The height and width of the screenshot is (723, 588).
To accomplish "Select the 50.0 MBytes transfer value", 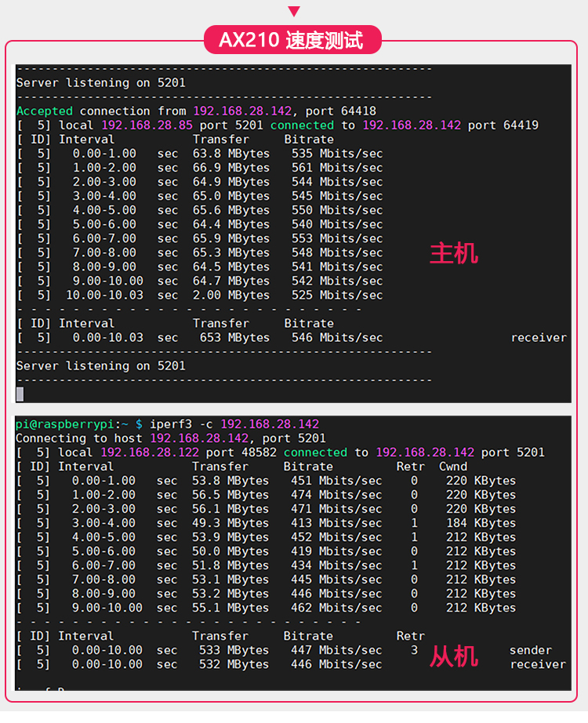I will (230, 551).
